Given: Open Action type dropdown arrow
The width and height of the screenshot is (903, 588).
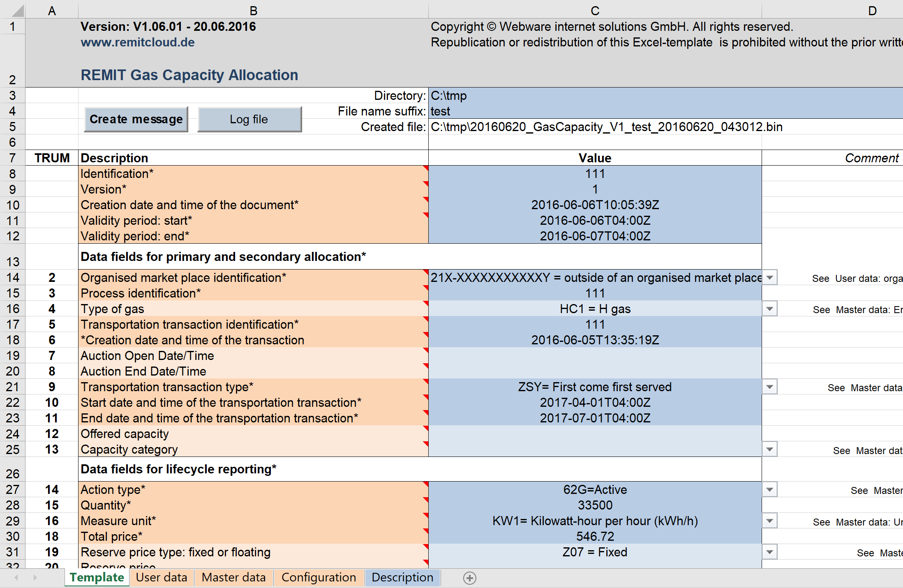Looking at the screenshot, I should click(x=770, y=489).
